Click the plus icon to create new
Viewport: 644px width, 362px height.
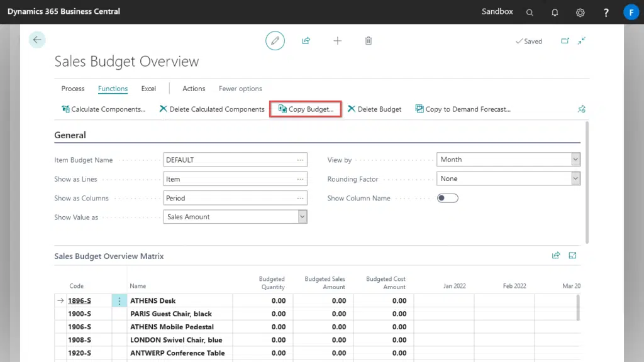(338, 41)
